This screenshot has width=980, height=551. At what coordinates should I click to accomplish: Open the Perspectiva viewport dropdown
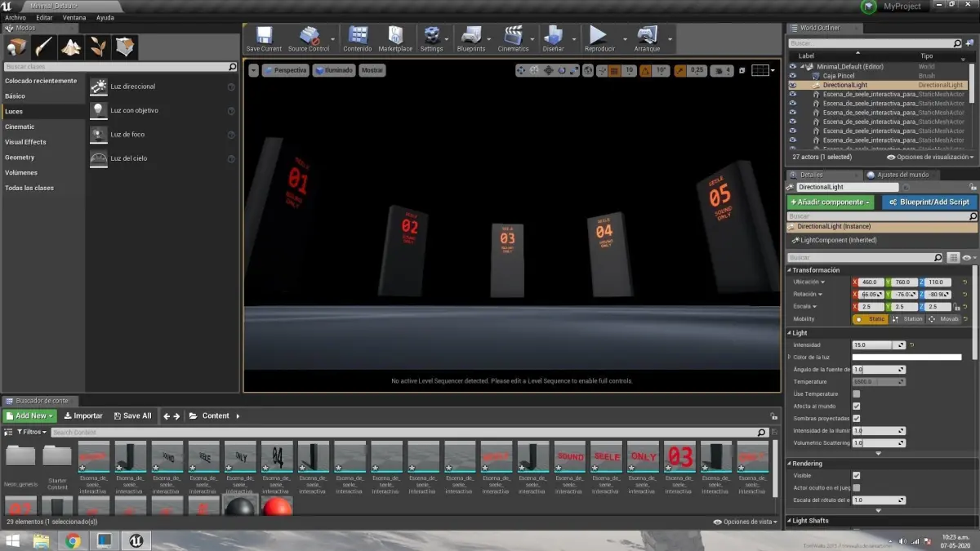[285, 70]
